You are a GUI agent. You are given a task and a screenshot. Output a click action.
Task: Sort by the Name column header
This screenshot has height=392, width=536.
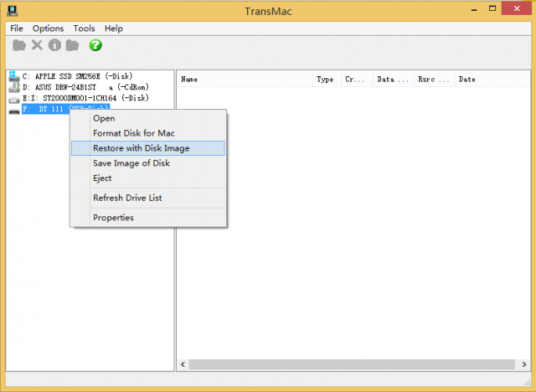(x=245, y=80)
